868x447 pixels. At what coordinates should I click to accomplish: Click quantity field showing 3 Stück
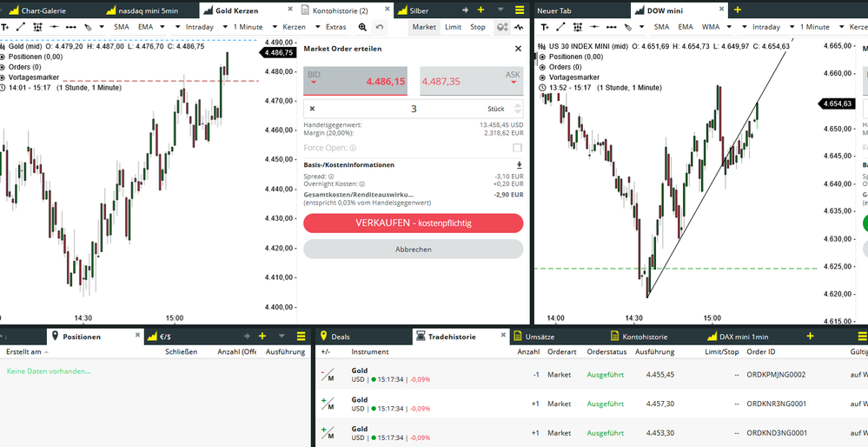pyautogui.click(x=413, y=109)
